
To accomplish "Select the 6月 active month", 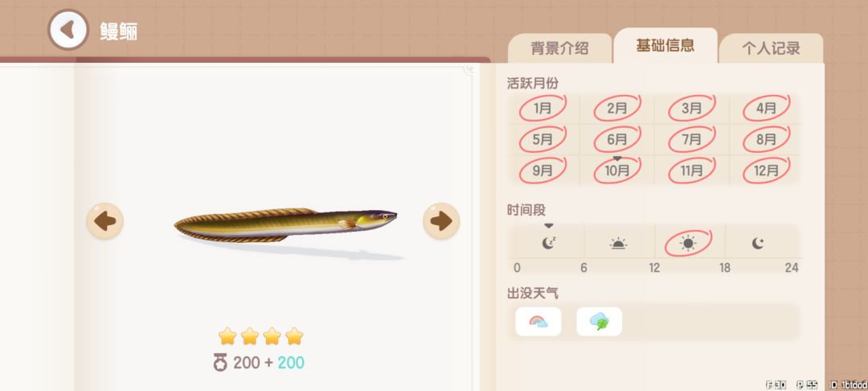I will coord(617,139).
